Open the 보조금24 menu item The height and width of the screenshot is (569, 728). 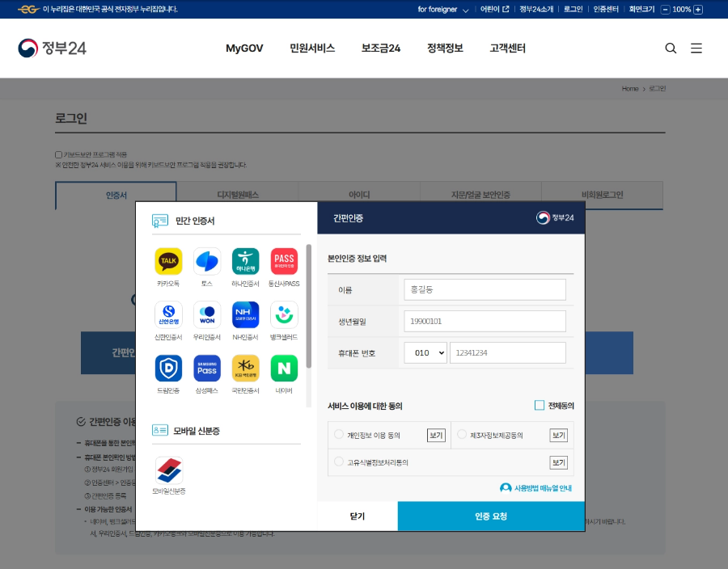[380, 48]
